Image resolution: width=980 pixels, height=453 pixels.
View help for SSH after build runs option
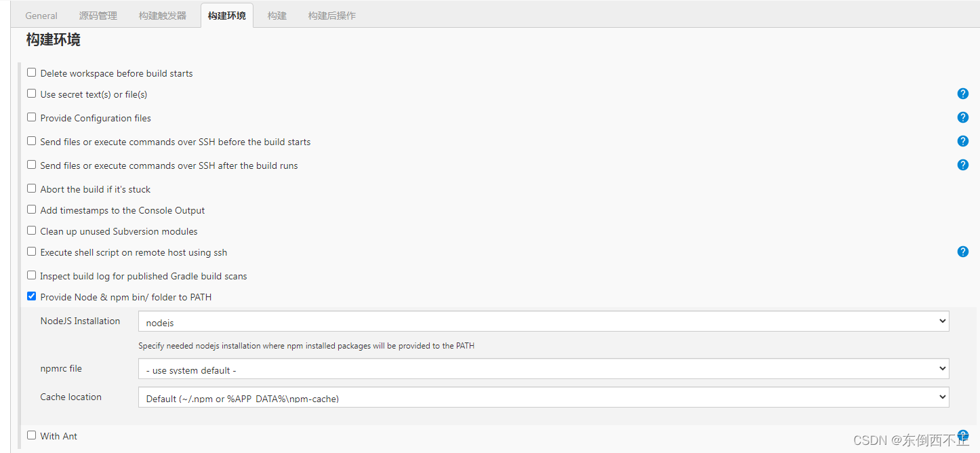click(x=963, y=165)
